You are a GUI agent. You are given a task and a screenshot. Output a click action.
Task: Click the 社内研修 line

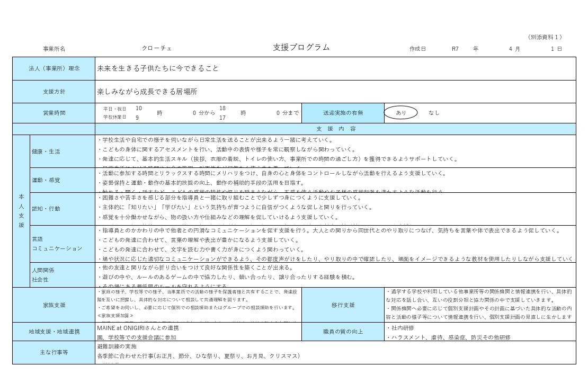(x=400, y=328)
